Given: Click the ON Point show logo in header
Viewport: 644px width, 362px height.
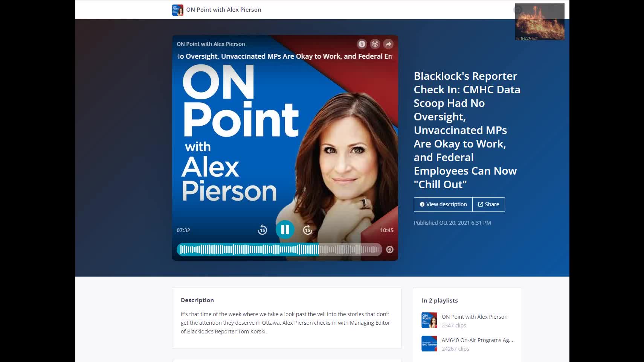Looking at the screenshot, I should [x=178, y=10].
